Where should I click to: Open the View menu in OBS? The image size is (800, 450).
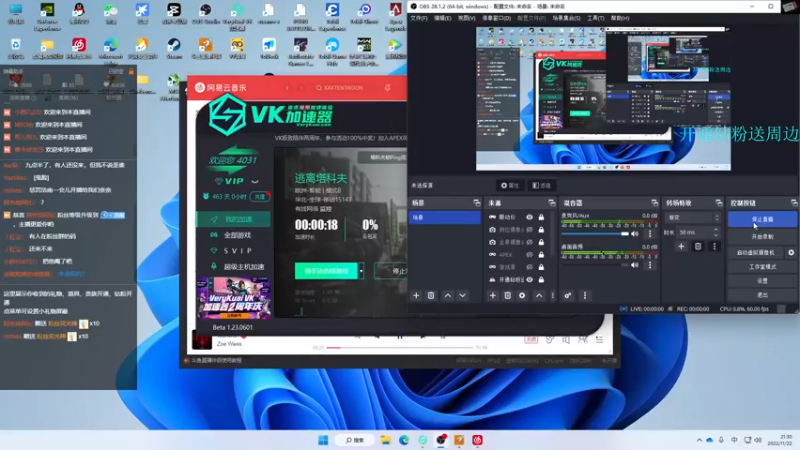466,18
